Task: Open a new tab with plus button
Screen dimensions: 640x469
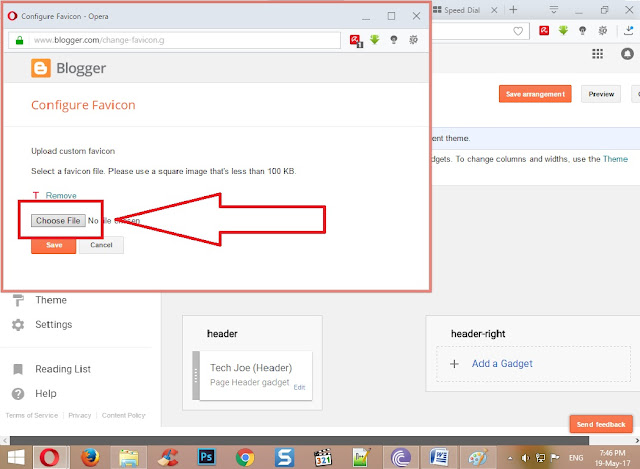Action: pos(513,10)
